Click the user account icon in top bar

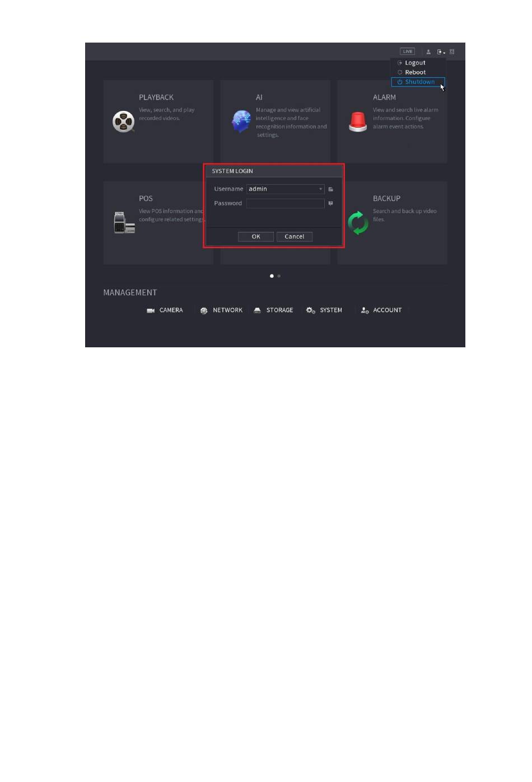point(428,52)
